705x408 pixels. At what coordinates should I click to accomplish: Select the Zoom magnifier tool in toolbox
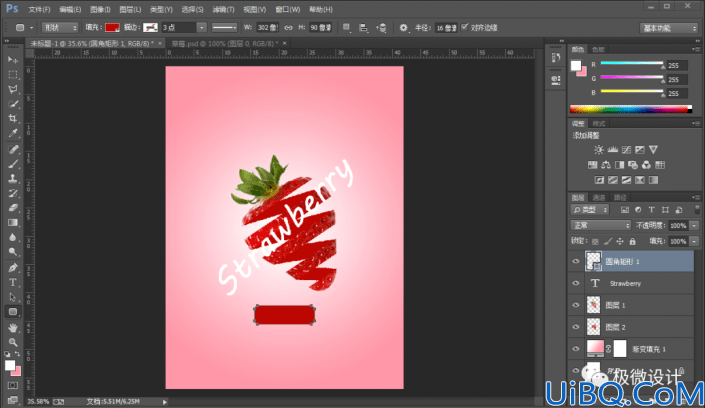[x=13, y=342]
